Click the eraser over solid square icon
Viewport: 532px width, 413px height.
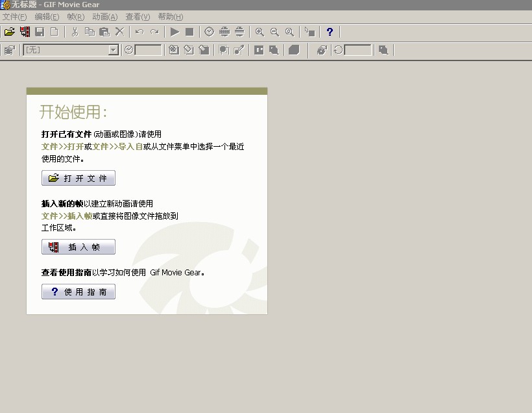(204, 50)
